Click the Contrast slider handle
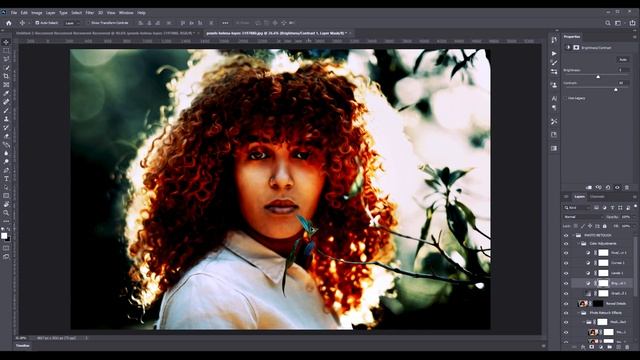 click(616, 89)
